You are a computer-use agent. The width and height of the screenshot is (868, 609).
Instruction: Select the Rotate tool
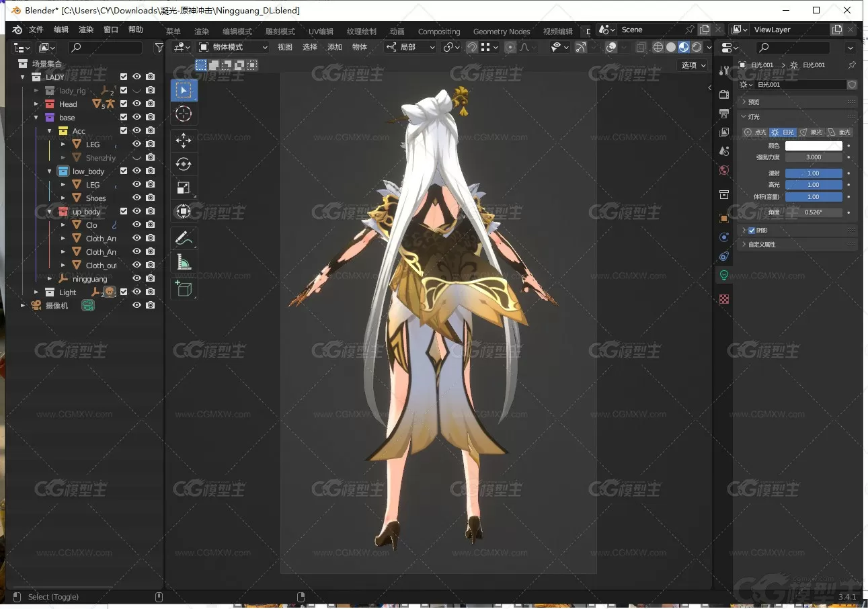184,164
